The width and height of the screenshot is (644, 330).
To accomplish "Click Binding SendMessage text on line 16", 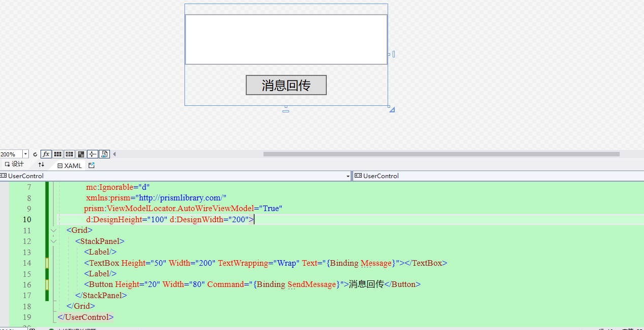I will tap(296, 284).
